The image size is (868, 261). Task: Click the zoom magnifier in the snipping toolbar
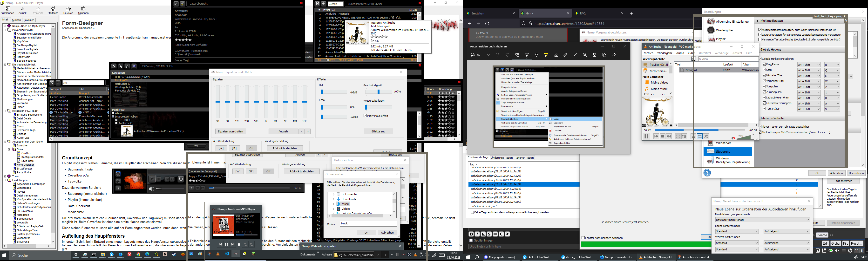[585, 55]
